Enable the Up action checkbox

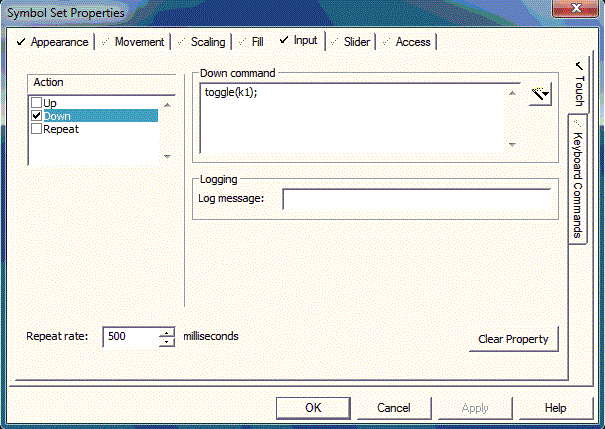click(37, 103)
